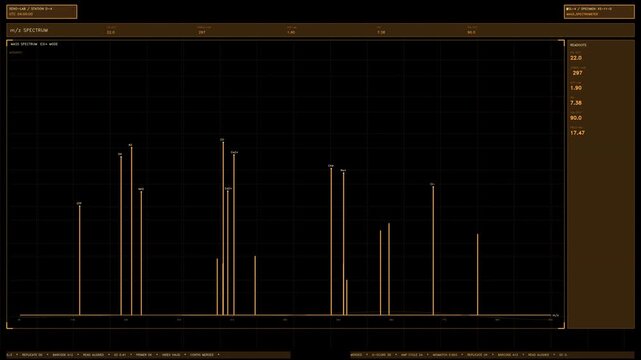Click INDEX VALID in the status ticker
This screenshot has width=641, height=360.
click(x=171, y=355)
